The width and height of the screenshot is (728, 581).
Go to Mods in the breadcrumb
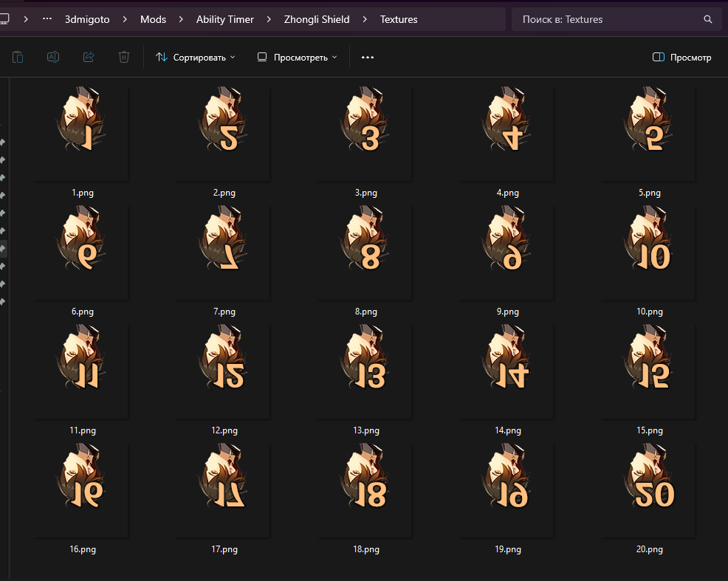[154, 19]
